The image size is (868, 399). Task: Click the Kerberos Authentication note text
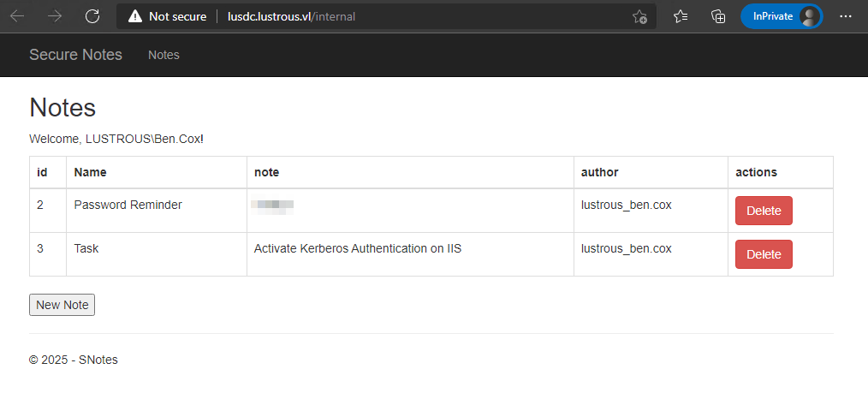[x=358, y=249]
